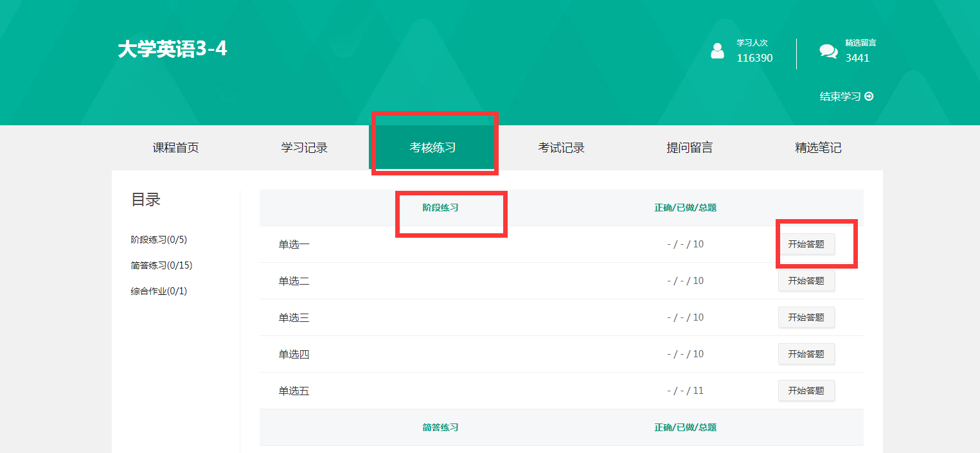The width and height of the screenshot is (980, 453).
Task: Click the 大学英语3-4 course title
Action: (x=172, y=49)
